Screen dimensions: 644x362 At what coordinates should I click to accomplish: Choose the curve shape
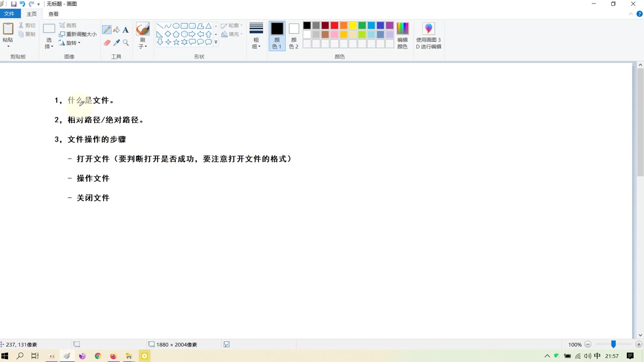pyautogui.click(x=168, y=26)
